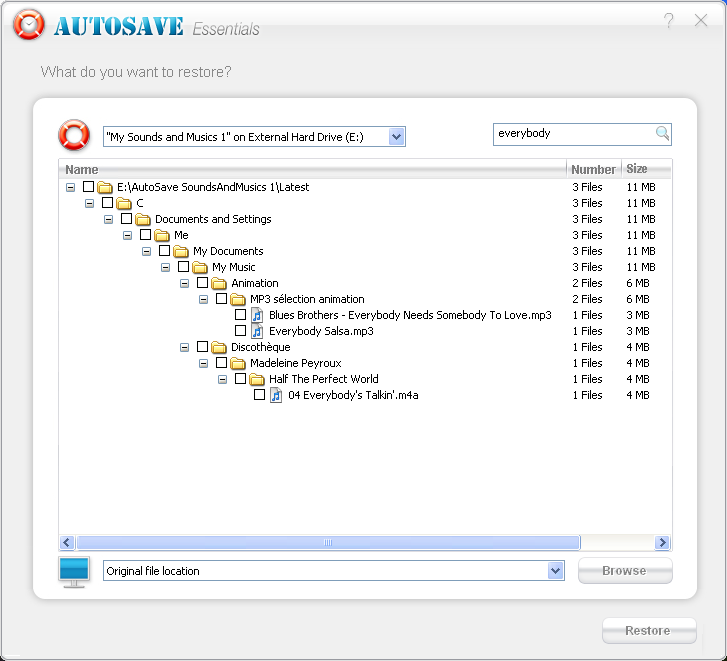
Task: Click the lifebuoy icon beside backup dropdown
Action: (74, 135)
